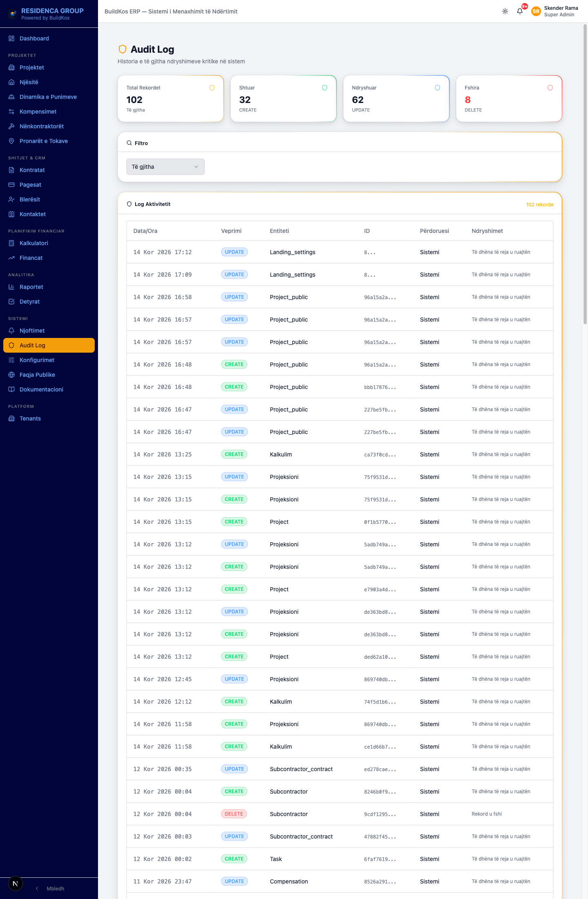Click the Nënkontraktorët hammer icon
Image resolution: width=588 pixels, height=899 pixels.
tap(11, 126)
